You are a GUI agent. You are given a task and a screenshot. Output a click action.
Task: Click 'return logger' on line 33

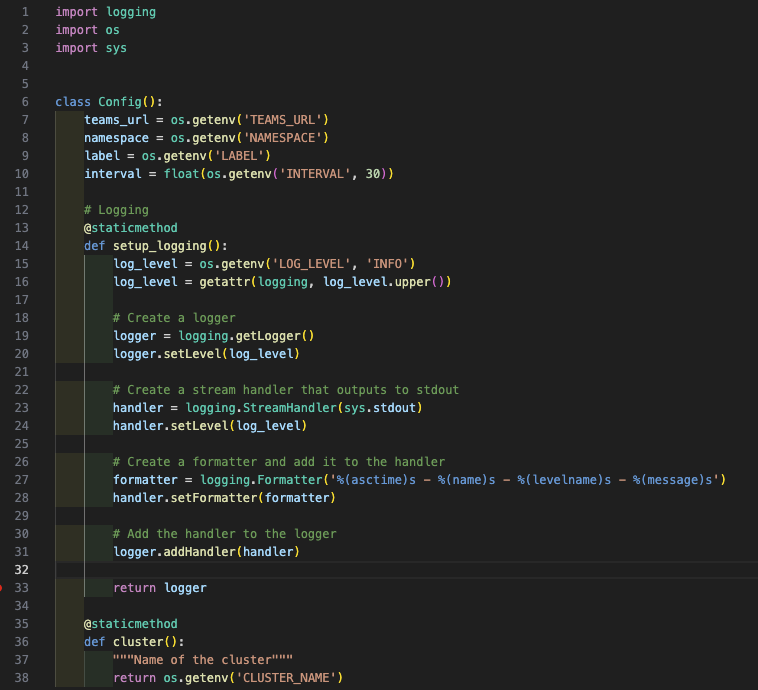[x=160, y=588]
